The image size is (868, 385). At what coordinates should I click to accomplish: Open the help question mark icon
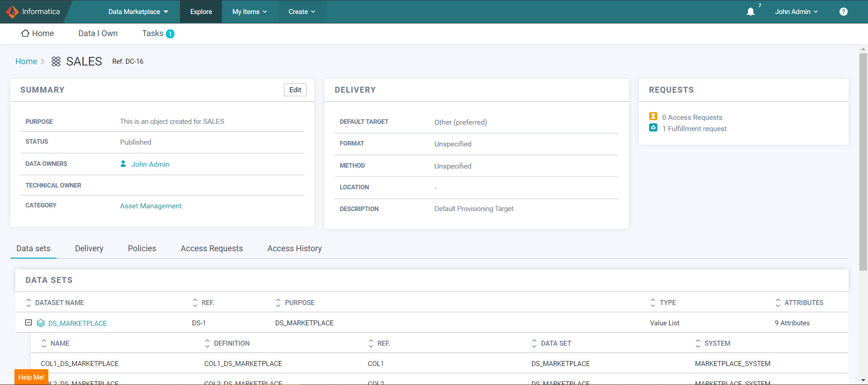[x=844, y=12]
